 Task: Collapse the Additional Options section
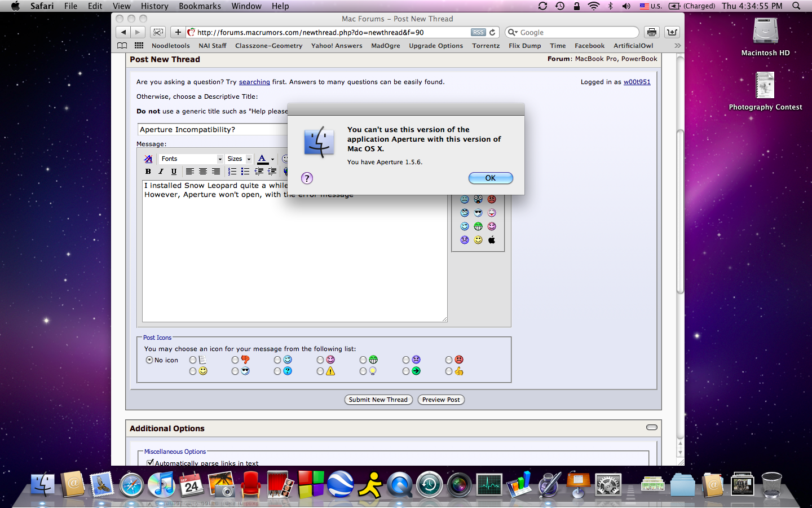652,427
